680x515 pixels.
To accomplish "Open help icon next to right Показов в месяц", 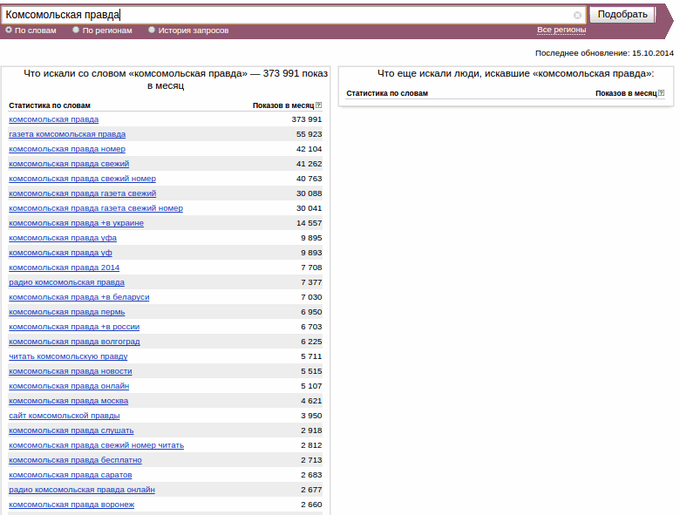I will tap(661, 93).
